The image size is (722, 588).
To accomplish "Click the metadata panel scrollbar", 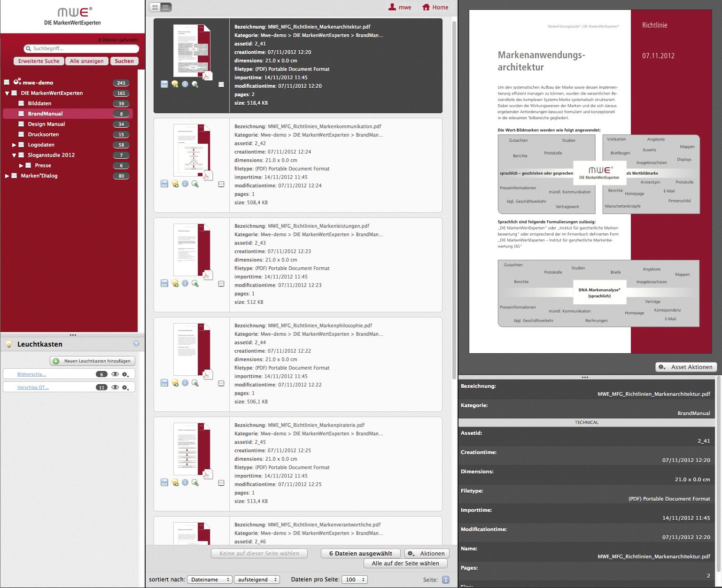I will (719, 474).
